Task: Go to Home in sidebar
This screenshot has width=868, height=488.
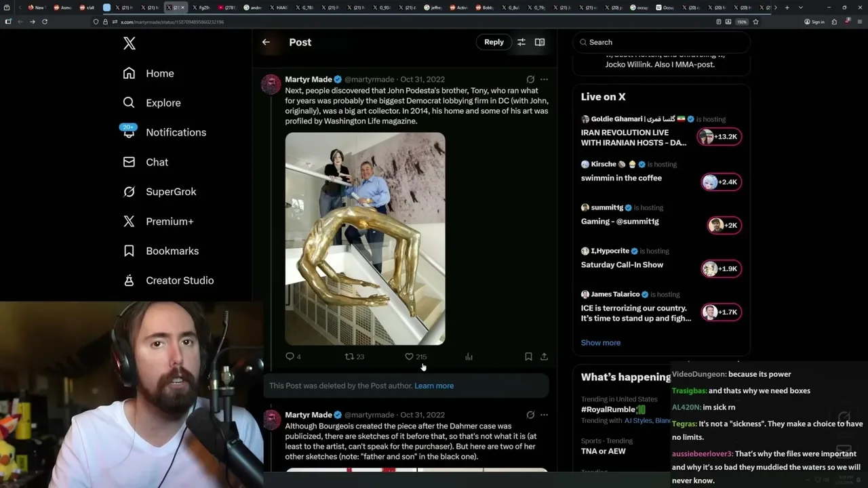Action: coord(149,73)
